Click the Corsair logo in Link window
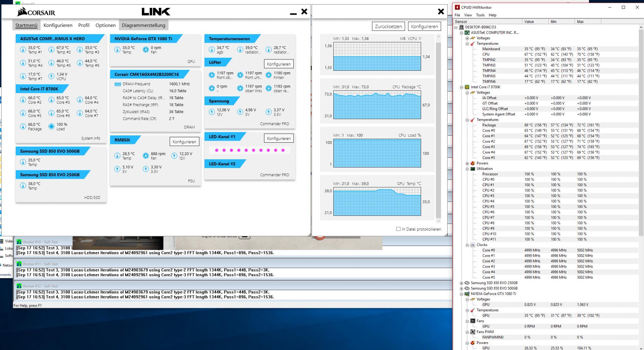The image size is (644, 350). [36, 12]
